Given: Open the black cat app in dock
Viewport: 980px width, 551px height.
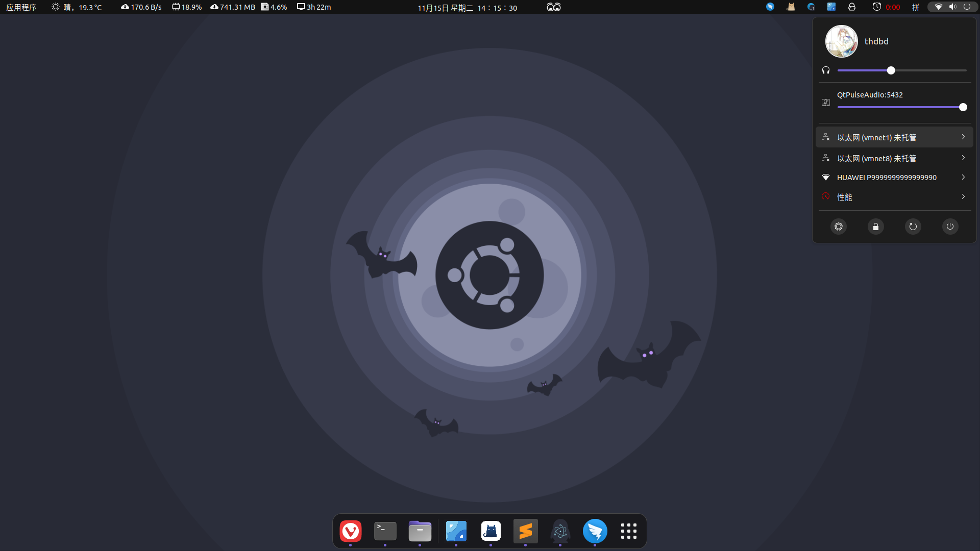Looking at the screenshot, I should point(491,531).
